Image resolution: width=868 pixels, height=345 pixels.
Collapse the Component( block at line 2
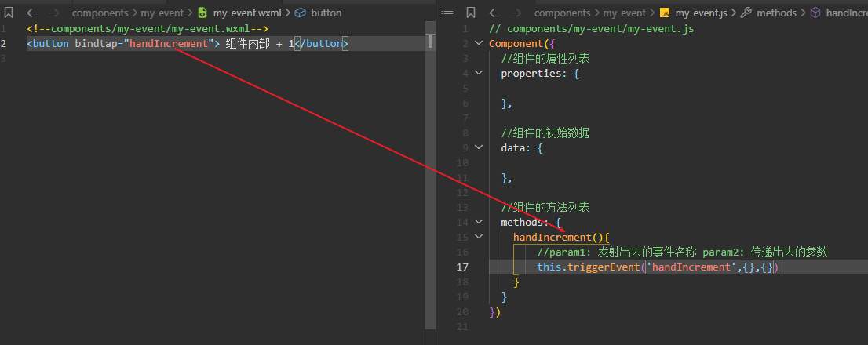click(478, 43)
